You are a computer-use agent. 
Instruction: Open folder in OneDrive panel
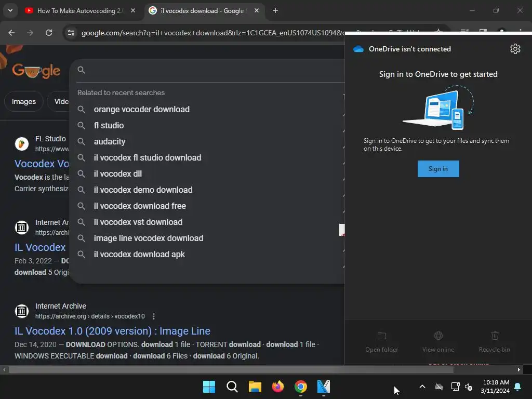pos(382,342)
